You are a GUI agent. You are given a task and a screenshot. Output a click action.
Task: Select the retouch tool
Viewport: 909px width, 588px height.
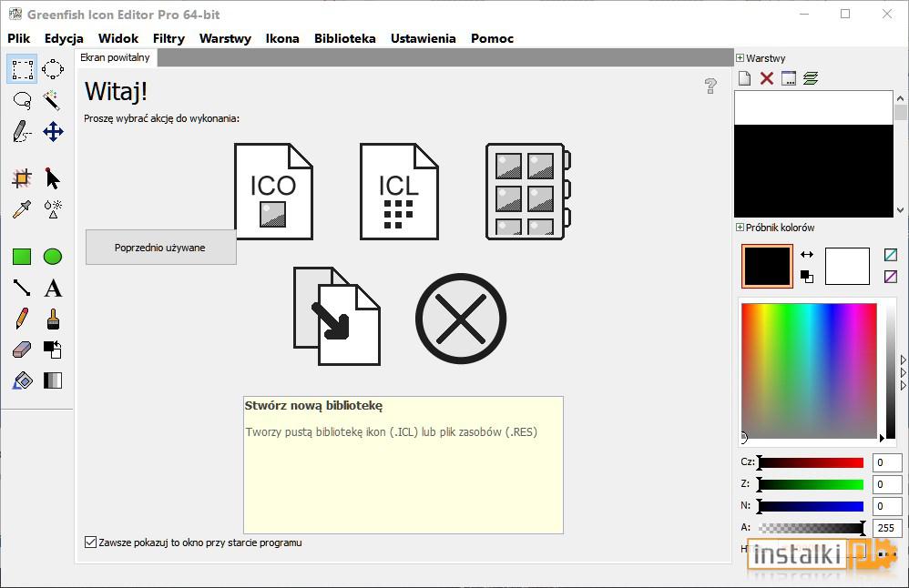53,209
